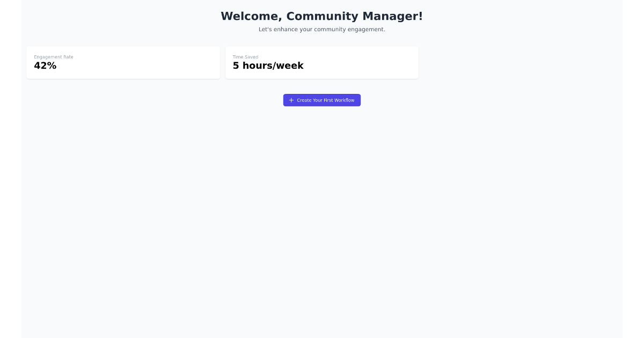
Task: Select the plus symbol inside the purple button
Action: click(x=291, y=100)
